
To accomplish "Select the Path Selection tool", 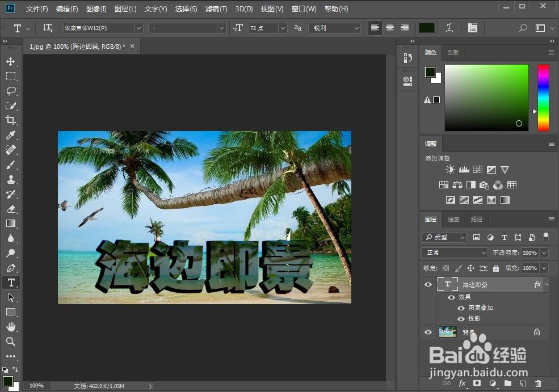I will click(11, 297).
